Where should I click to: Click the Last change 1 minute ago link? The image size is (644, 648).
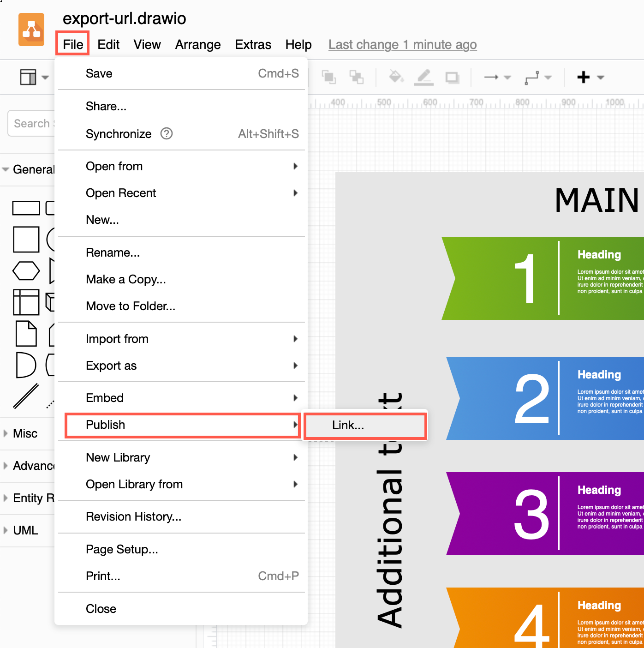click(x=402, y=44)
